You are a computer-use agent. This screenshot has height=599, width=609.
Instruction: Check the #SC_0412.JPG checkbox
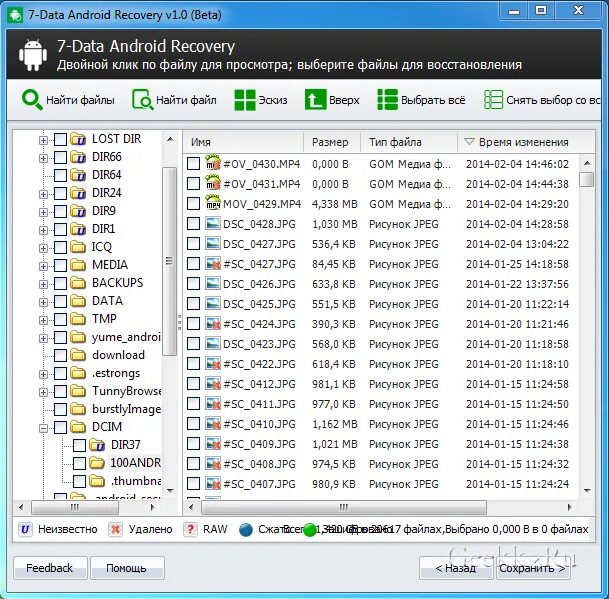point(193,384)
